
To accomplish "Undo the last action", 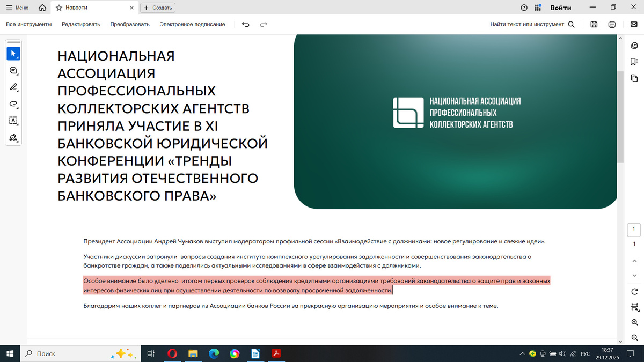I will tap(245, 24).
